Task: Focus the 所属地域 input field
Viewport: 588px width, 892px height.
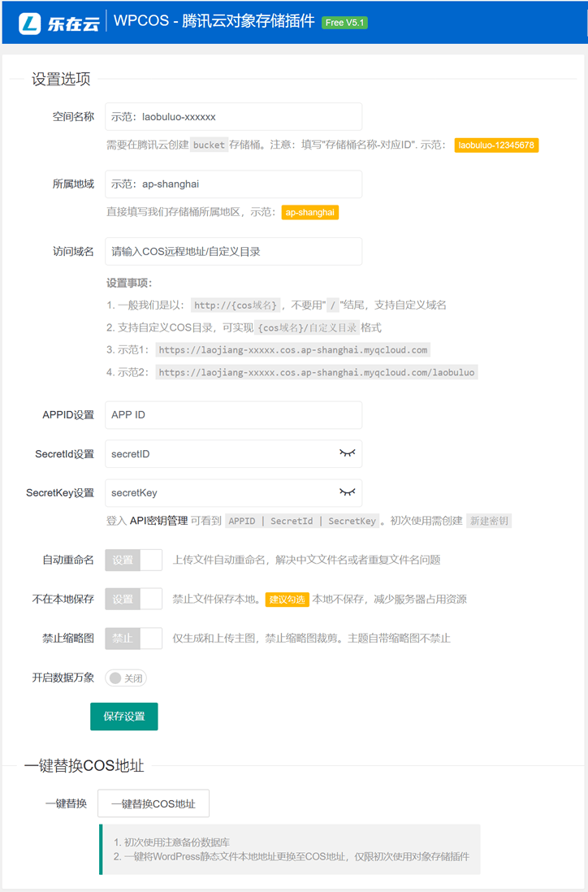Action: pos(233,184)
